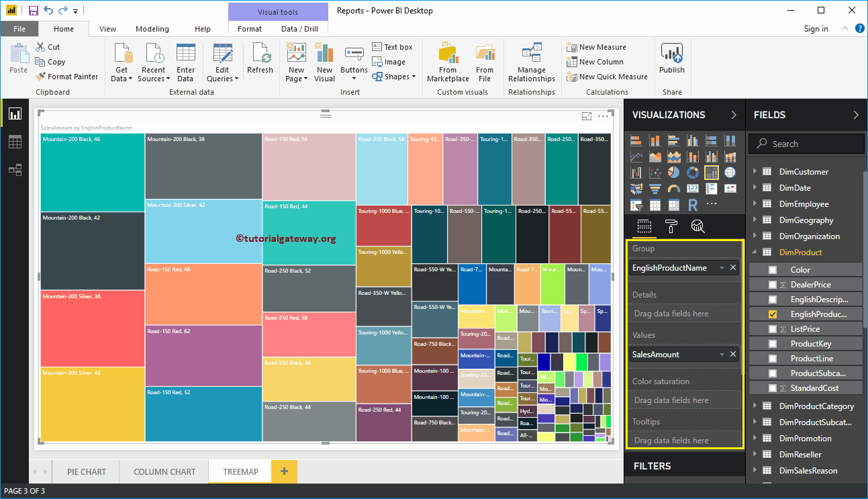Open the File menu
Viewport: 868px width, 499px height.
pyautogui.click(x=19, y=29)
